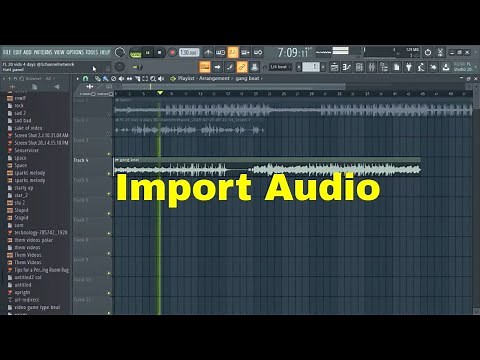Click the tempo tapper icon

click(x=421, y=67)
